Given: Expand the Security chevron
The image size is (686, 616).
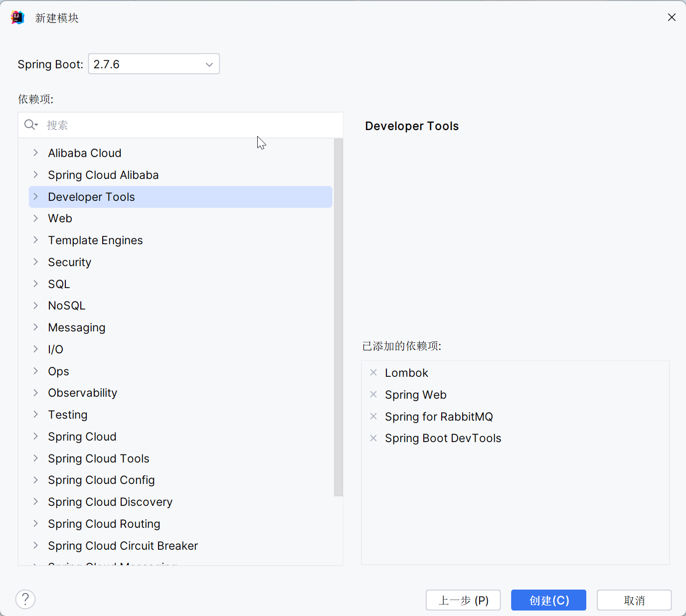Looking at the screenshot, I should click(35, 262).
